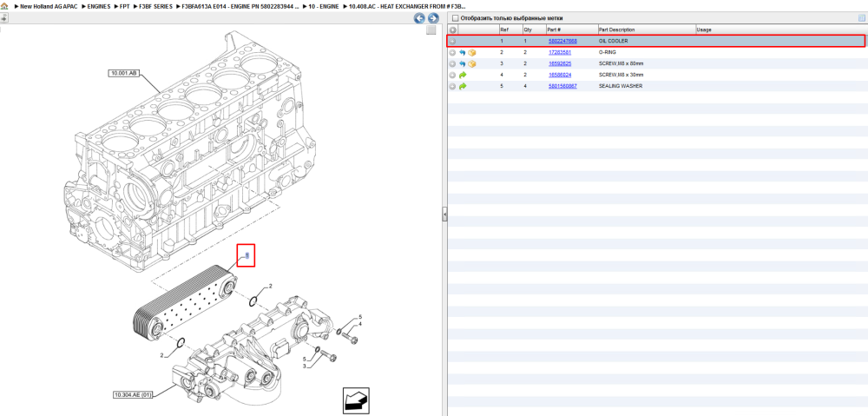Go back with the blue left arrow
868x416 pixels.
point(419,18)
